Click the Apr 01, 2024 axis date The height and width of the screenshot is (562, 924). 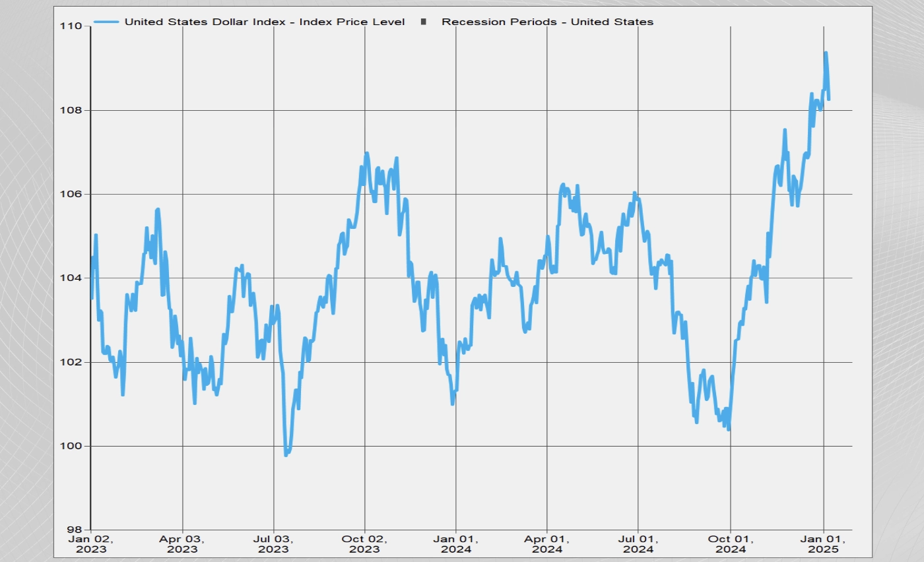pos(546,544)
